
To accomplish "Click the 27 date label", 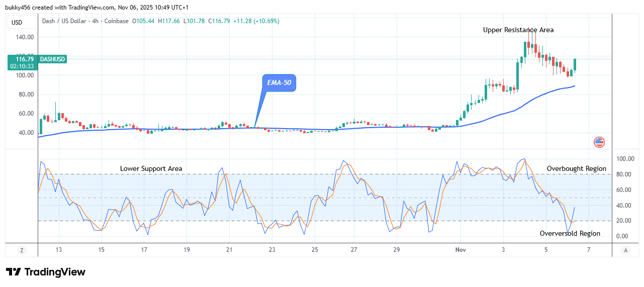I will tap(354, 250).
